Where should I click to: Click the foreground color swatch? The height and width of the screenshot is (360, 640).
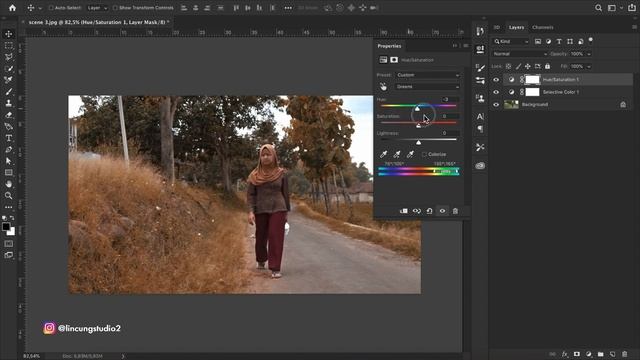pyautogui.click(x=6, y=227)
